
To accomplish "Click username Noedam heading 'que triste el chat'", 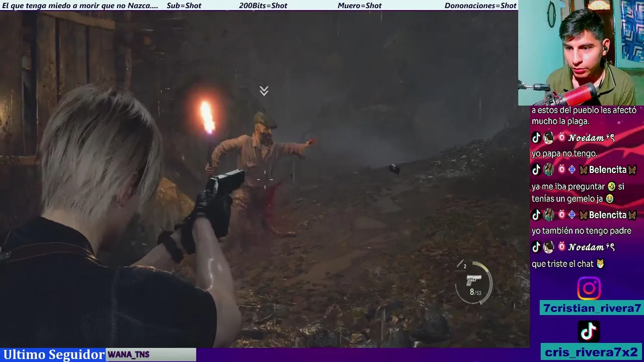I will click(591, 247).
